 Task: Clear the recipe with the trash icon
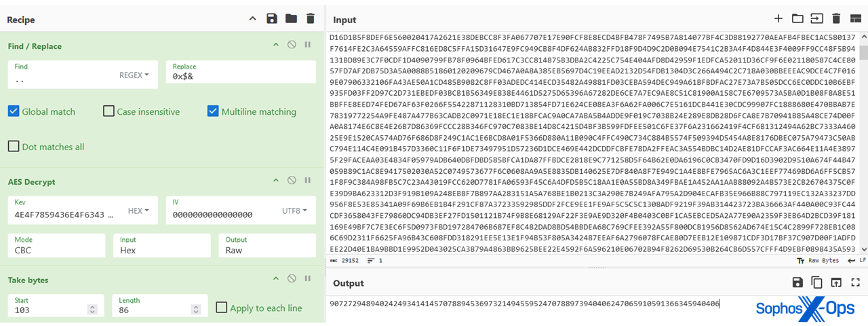311,19
